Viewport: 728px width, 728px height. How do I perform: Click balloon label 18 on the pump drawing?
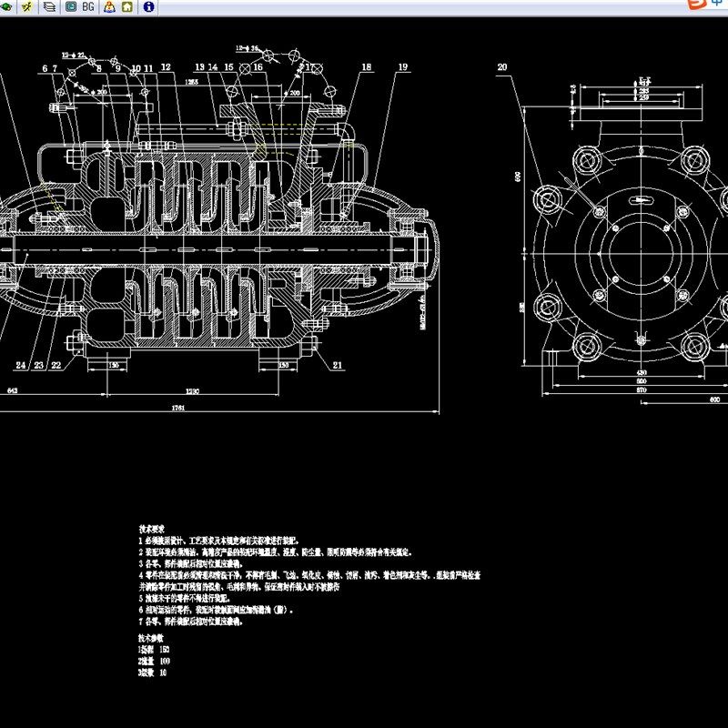pyautogui.click(x=367, y=66)
